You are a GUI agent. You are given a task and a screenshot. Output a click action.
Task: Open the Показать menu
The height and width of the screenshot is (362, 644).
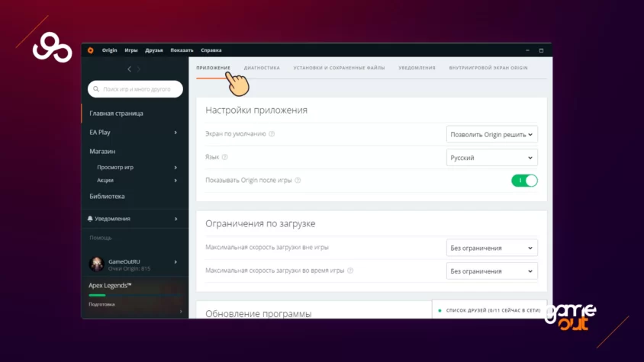point(182,50)
